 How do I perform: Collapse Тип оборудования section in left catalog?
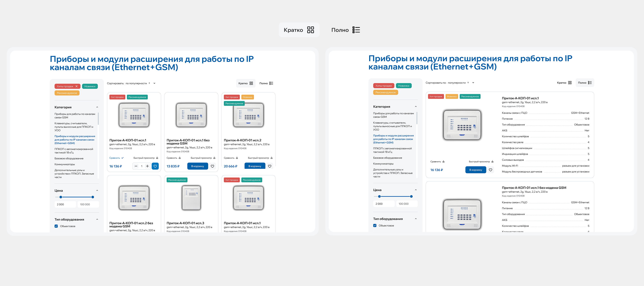(97, 220)
